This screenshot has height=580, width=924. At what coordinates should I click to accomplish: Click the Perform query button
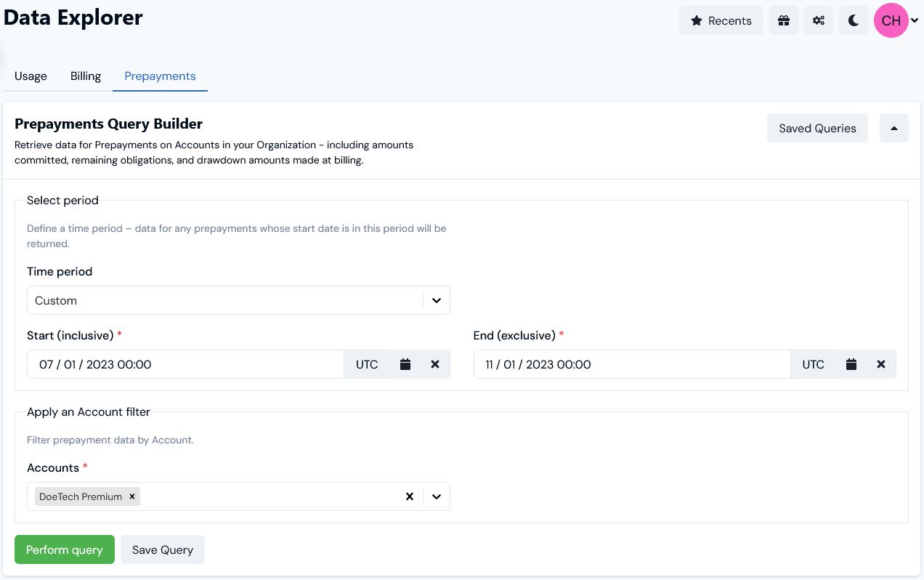click(x=64, y=549)
